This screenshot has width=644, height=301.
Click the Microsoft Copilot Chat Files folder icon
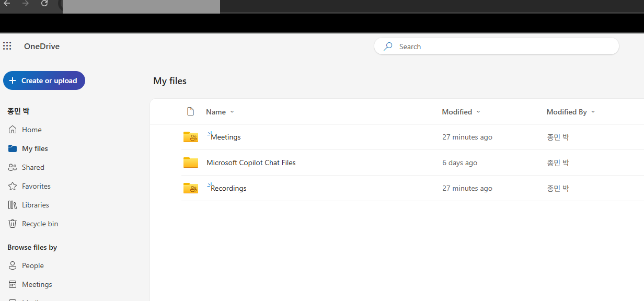(191, 163)
